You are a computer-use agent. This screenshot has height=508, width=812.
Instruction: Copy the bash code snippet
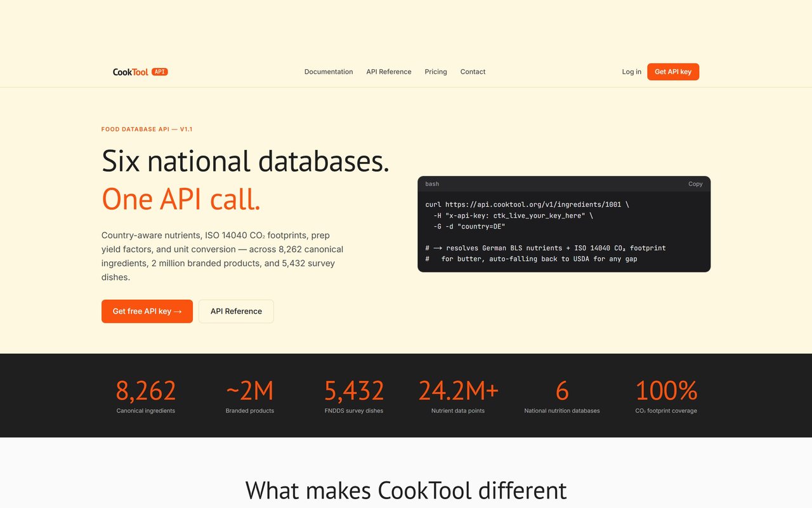(x=695, y=184)
